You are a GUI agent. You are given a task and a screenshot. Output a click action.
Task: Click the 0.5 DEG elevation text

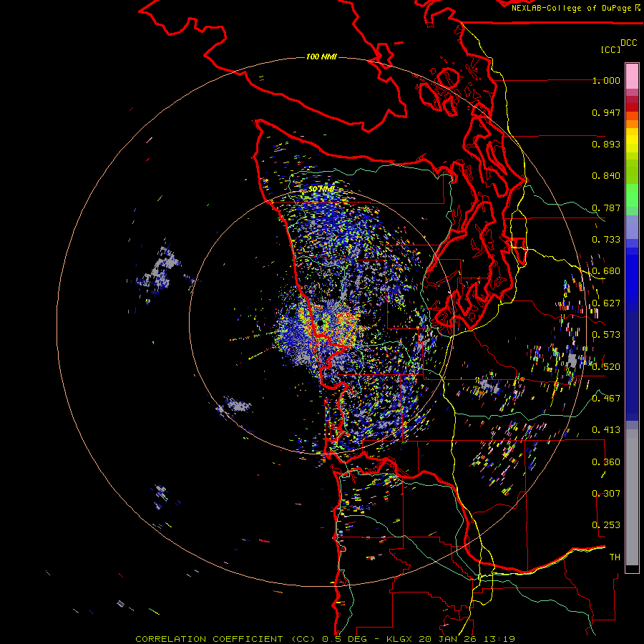click(344, 639)
